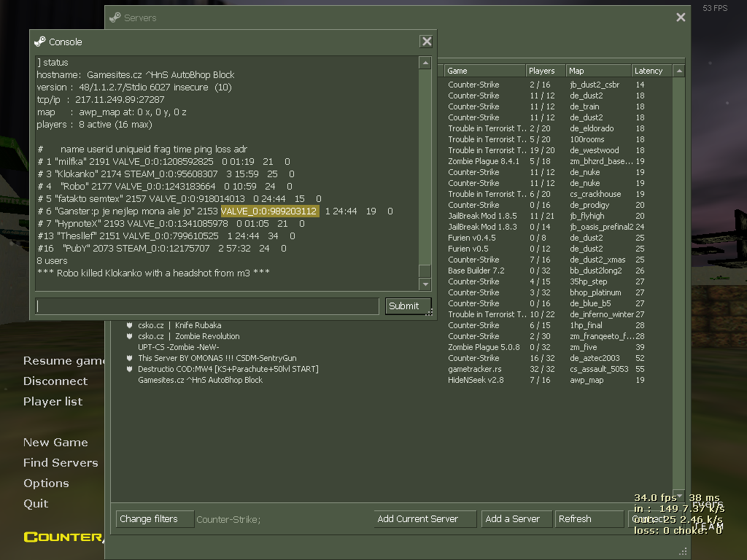This screenshot has height=560, width=747.
Task: Select Find Servers from main menu
Action: pyautogui.click(x=61, y=462)
